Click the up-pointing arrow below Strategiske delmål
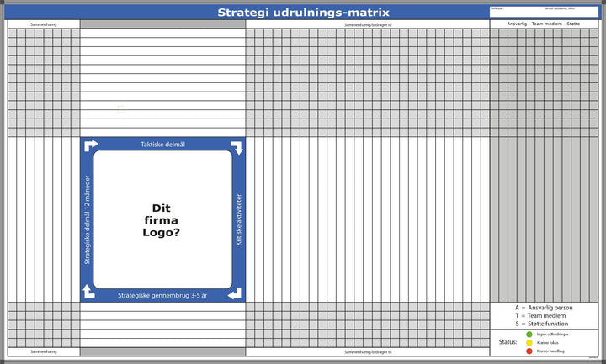Viewport: 606px width, 364px height. click(x=88, y=291)
